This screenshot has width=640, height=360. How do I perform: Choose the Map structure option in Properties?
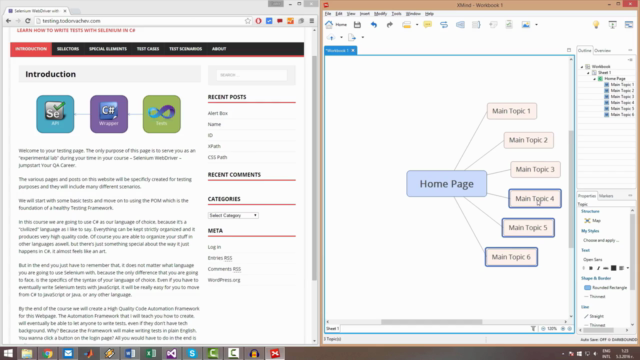pyautogui.click(x=593, y=220)
